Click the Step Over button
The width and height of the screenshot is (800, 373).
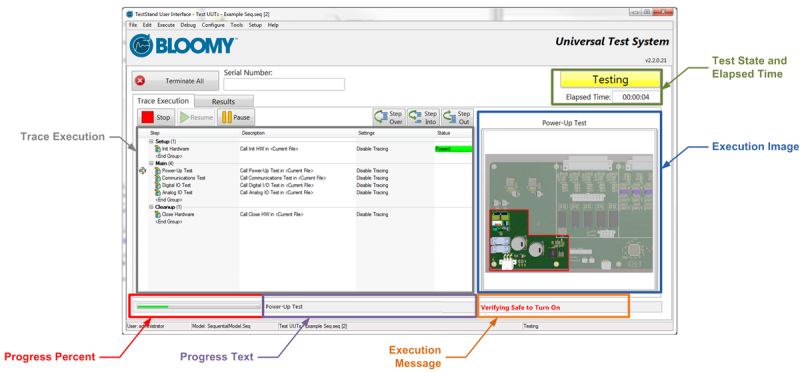pos(389,117)
